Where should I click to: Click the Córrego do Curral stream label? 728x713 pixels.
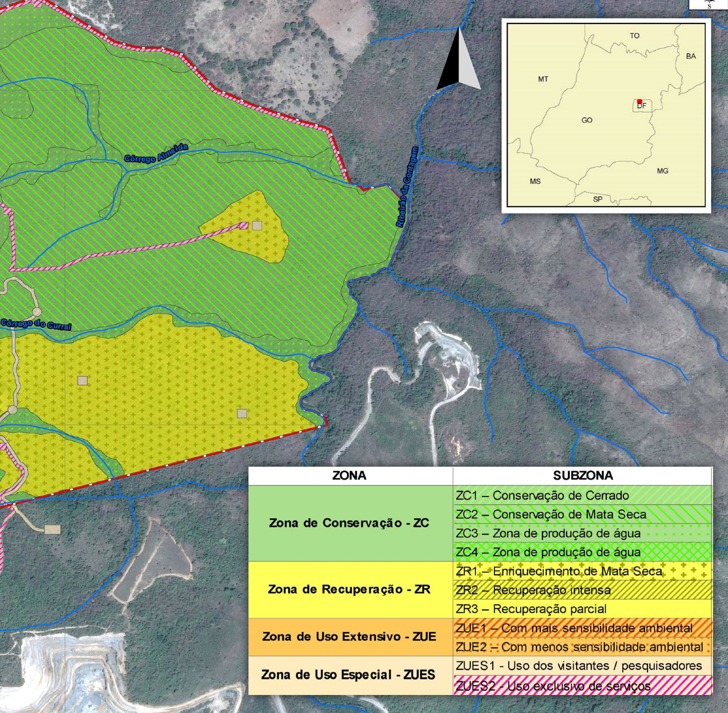[36, 324]
